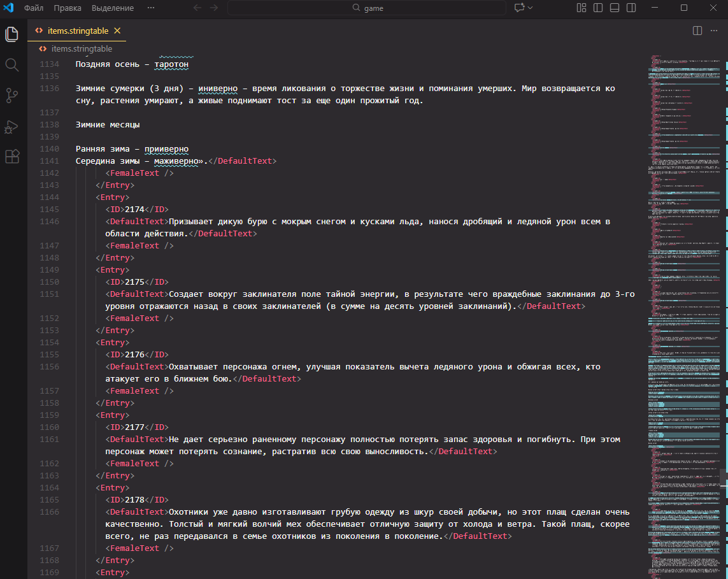Toggle the primary side bar
Viewport: 728px width, 579px height.
point(598,8)
